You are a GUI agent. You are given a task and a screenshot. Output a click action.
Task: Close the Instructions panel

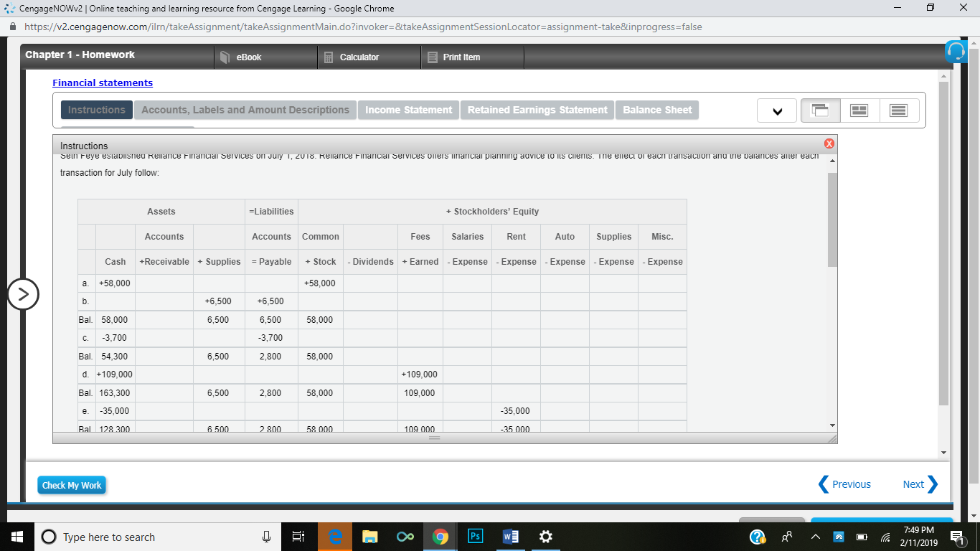[x=829, y=143]
